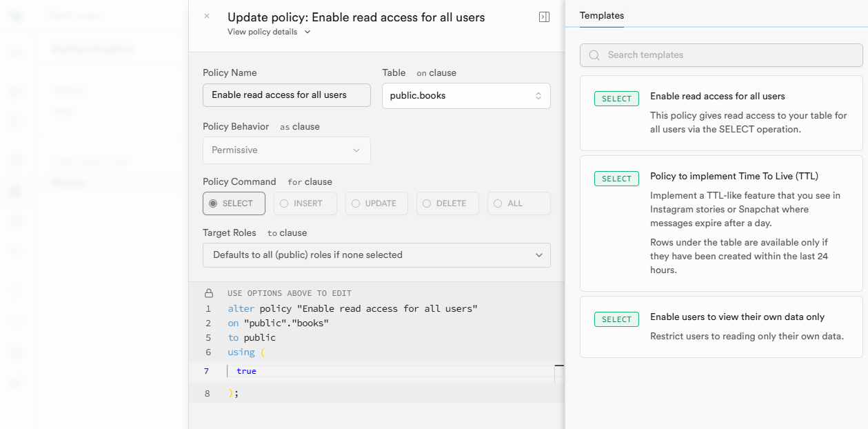The height and width of the screenshot is (429, 868).
Task: Click the stepper arrows on the Table selector
Action: click(x=538, y=96)
